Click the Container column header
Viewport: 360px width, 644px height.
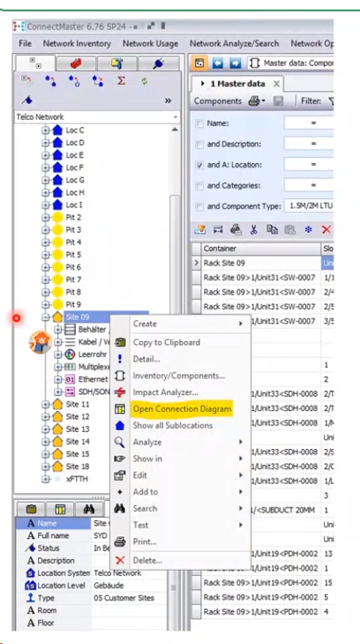click(261, 249)
